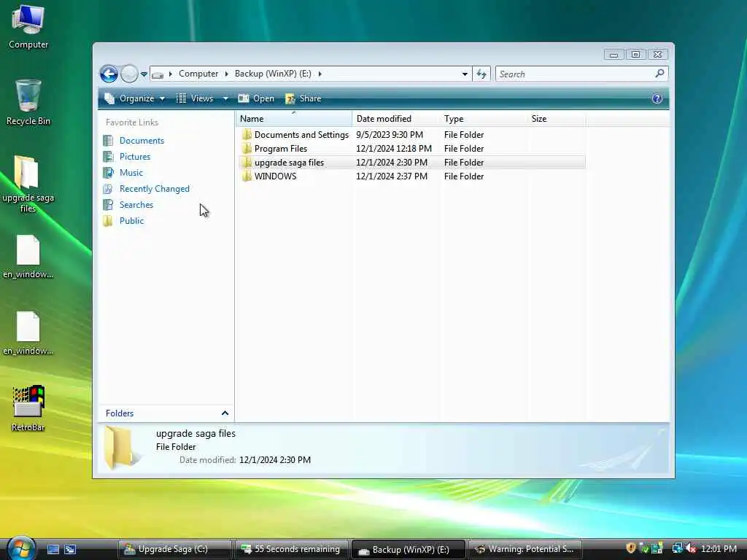Switch to 55 Seconds remaining taskbar window
The height and width of the screenshot is (560, 747).
(290, 549)
